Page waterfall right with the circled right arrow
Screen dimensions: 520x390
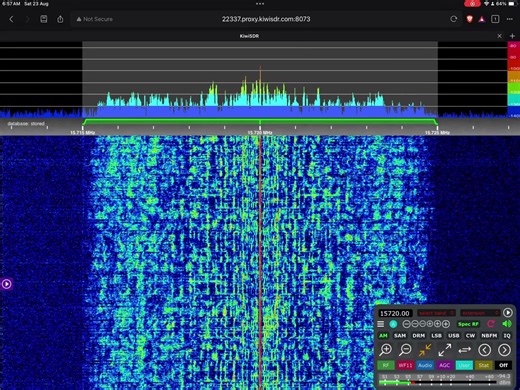click(x=504, y=350)
